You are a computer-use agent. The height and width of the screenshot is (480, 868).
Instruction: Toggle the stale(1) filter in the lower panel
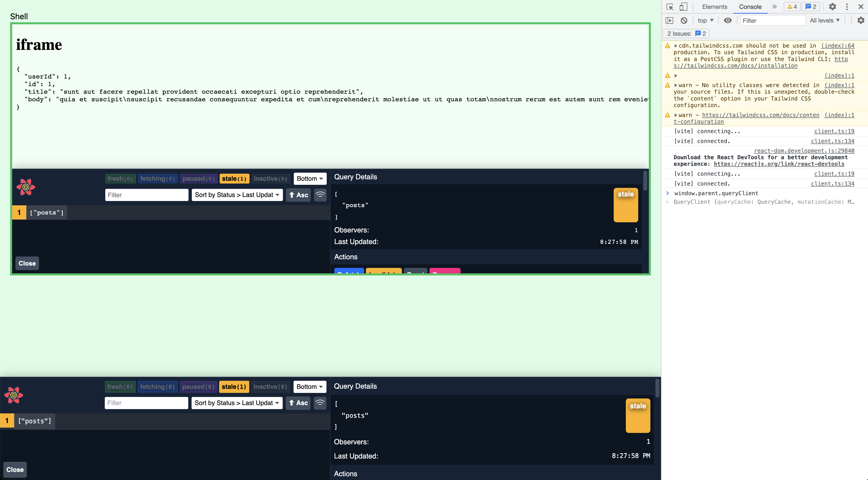(x=234, y=387)
